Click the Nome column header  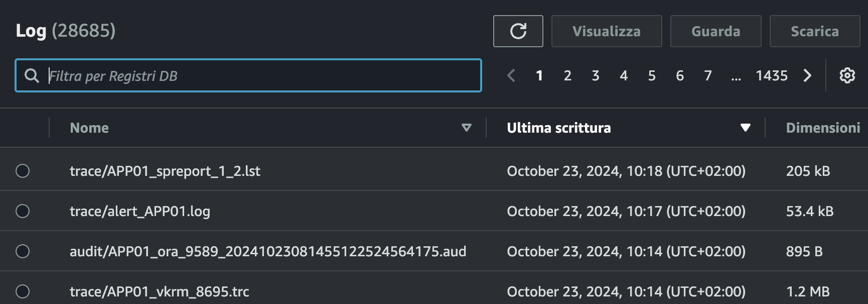[89, 128]
